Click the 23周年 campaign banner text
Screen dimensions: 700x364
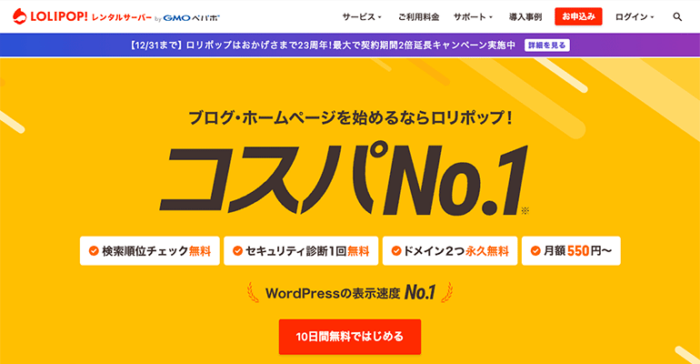[x=322, y=45]
